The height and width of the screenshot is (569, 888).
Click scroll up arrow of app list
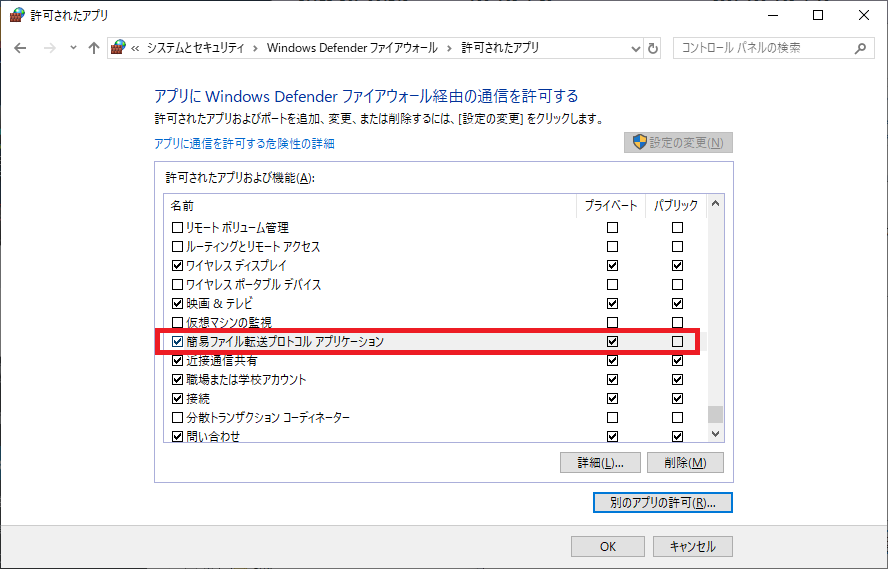point(715,204)
